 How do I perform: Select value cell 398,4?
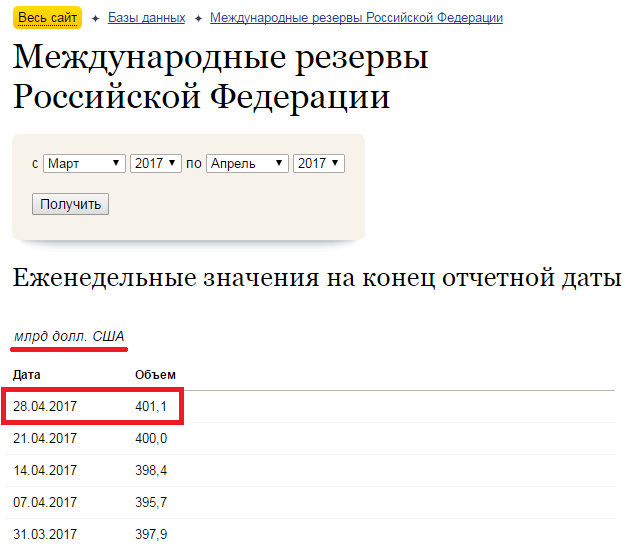click(151, 470)
